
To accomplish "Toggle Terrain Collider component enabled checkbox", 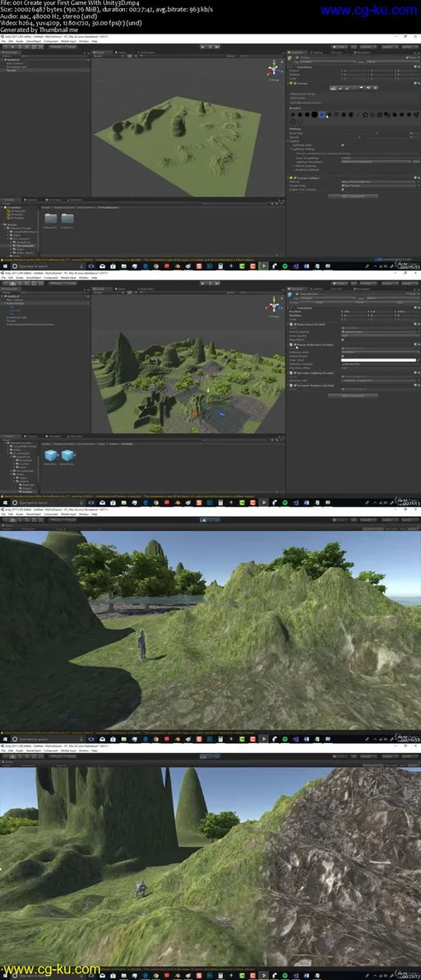I will pyautogui.click(x=295, y=178).
